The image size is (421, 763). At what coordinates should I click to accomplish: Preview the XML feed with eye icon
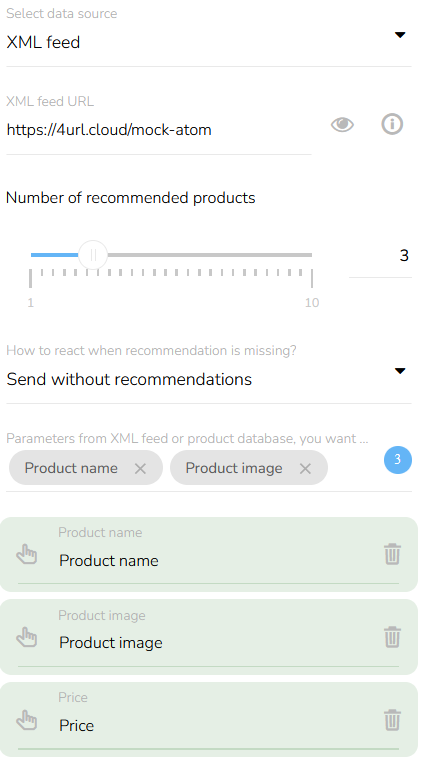(x=342, y=125)
